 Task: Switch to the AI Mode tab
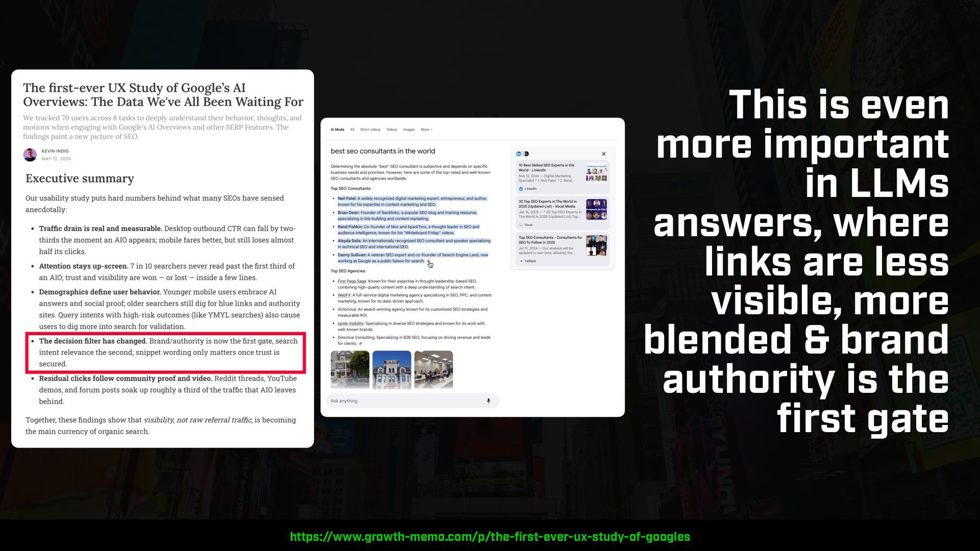coord(337,130)
